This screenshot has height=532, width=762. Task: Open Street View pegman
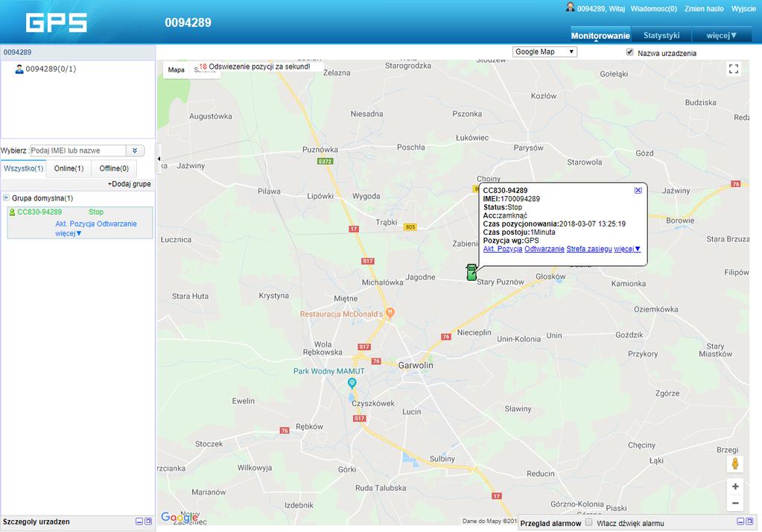point(735,463)
